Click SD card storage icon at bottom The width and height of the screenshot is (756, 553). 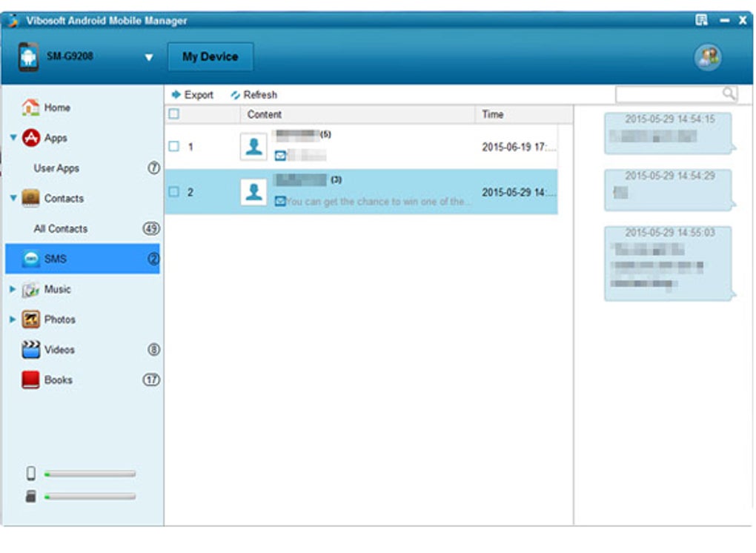[x=31, y=496]
